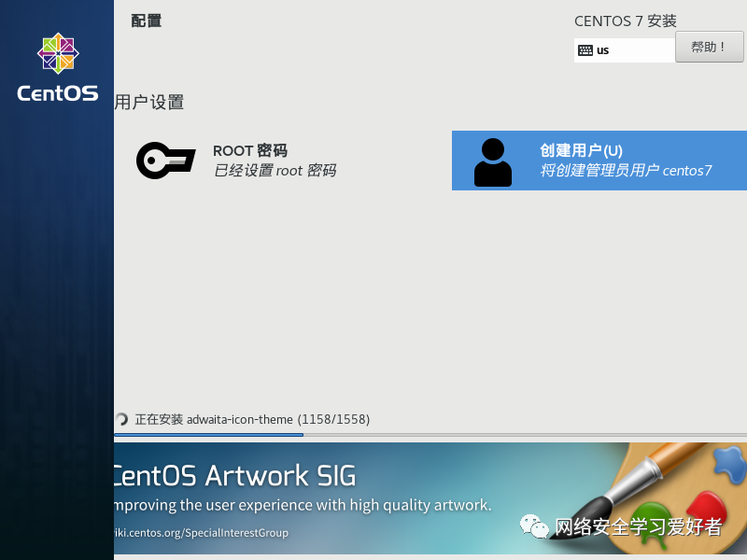Click the CentOS Artwork SIG banner

[430, 498]
